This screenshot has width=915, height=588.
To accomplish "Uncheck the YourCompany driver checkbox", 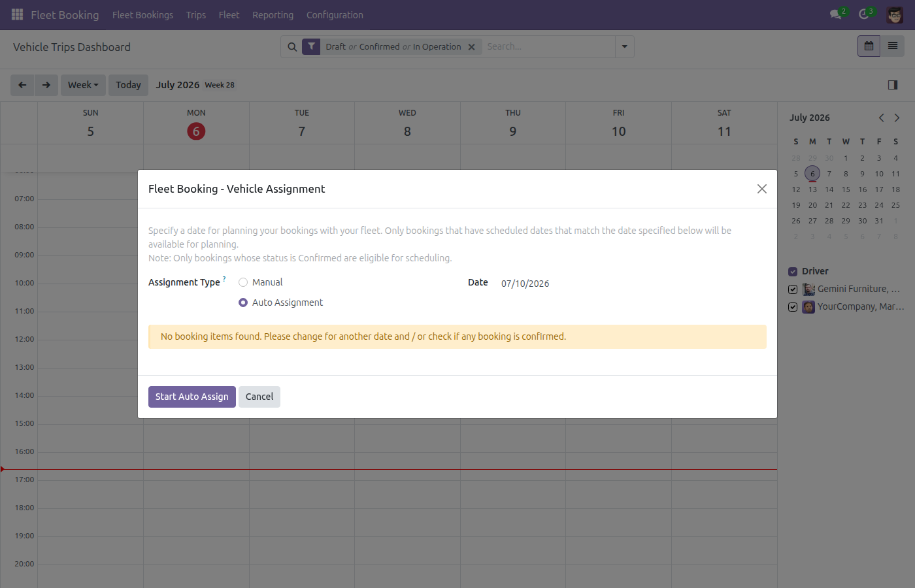I will (x=793, y=307).
